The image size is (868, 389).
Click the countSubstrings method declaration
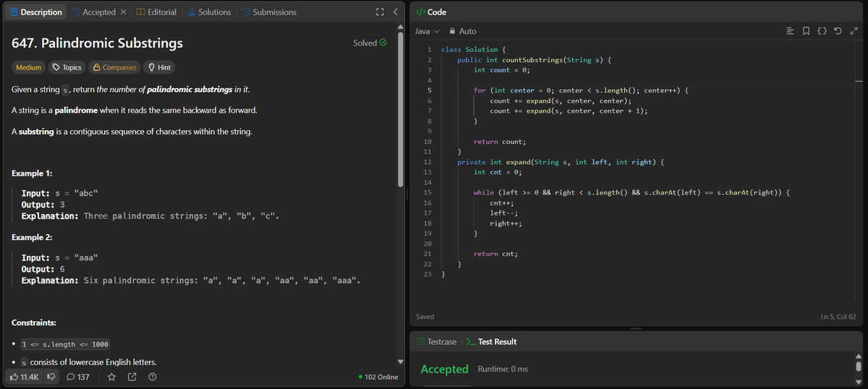[x=535, y=60]
